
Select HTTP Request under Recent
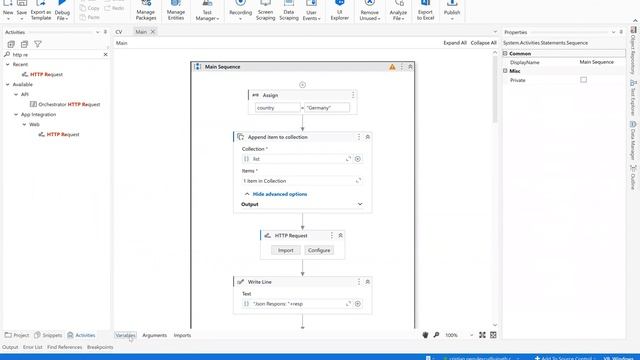[x=42, y=74]
